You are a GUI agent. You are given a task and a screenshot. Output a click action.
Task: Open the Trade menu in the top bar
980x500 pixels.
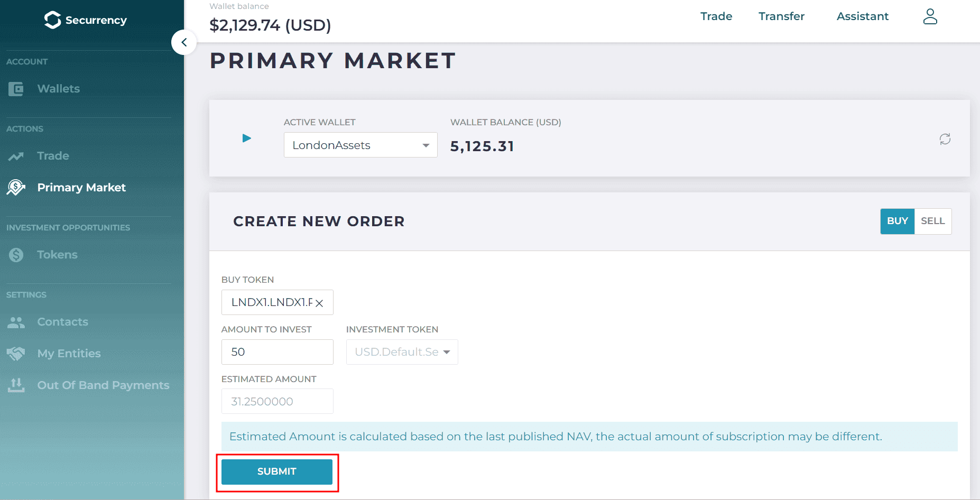(716, 16)
